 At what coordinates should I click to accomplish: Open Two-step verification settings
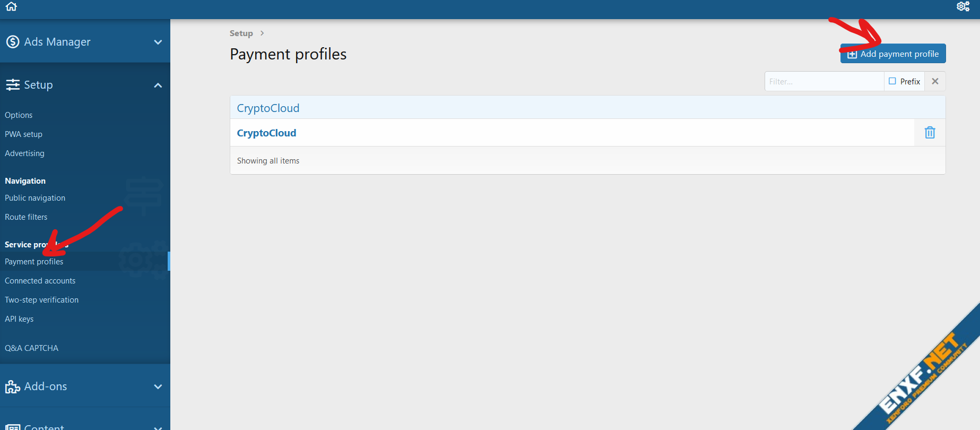click(42, 300)
